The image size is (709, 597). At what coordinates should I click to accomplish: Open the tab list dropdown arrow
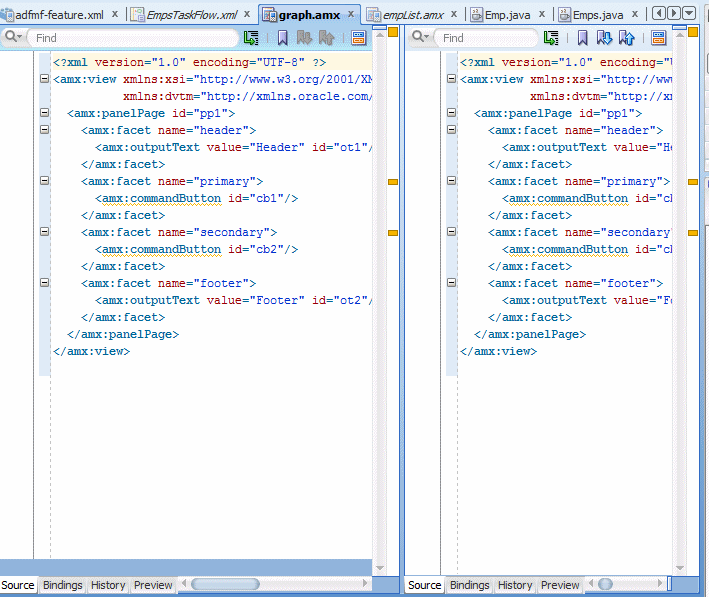coord(689,13)
